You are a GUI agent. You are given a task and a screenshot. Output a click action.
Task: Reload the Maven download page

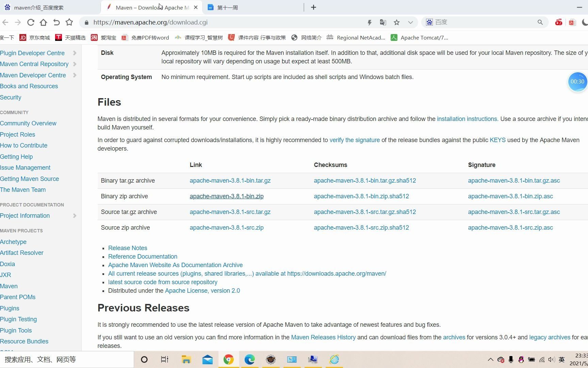click(31, 22)
